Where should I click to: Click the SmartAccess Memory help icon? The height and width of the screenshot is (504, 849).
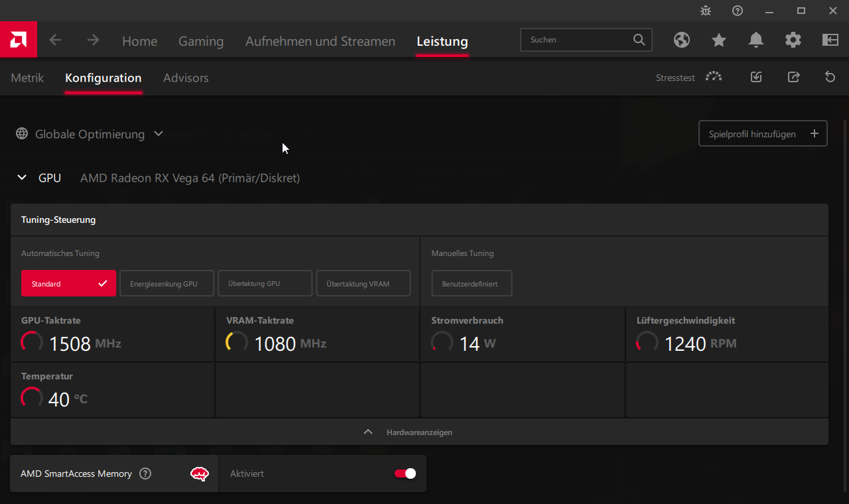145,473
